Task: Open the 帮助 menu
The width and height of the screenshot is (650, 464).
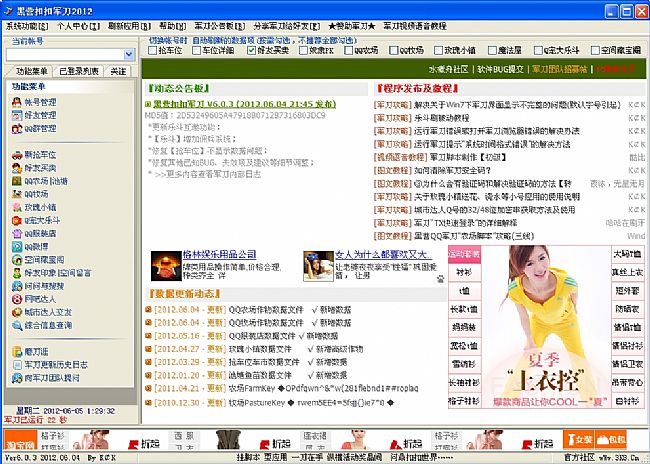Action: click(172, 26)
